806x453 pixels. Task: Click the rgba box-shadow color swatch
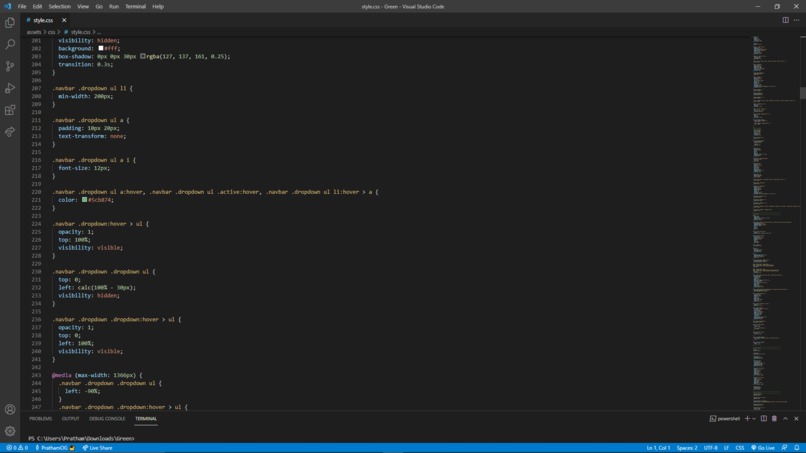click(142, 56)
